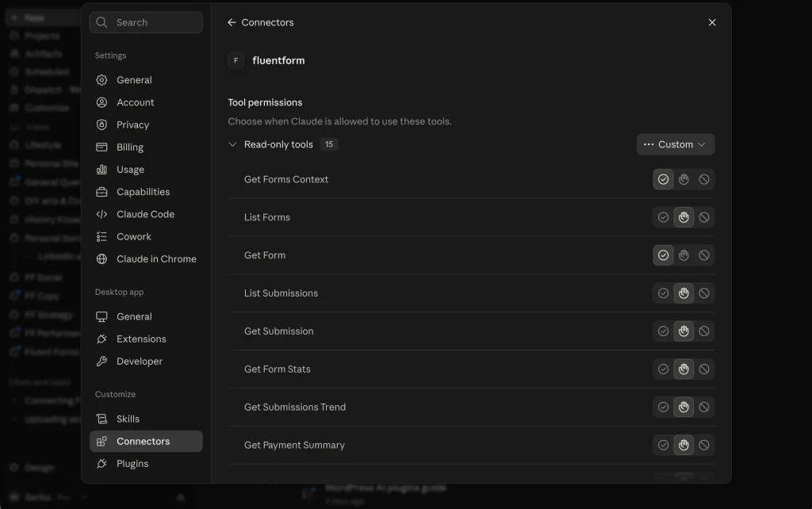Open Claude in Chrome settings

[146, 259]
